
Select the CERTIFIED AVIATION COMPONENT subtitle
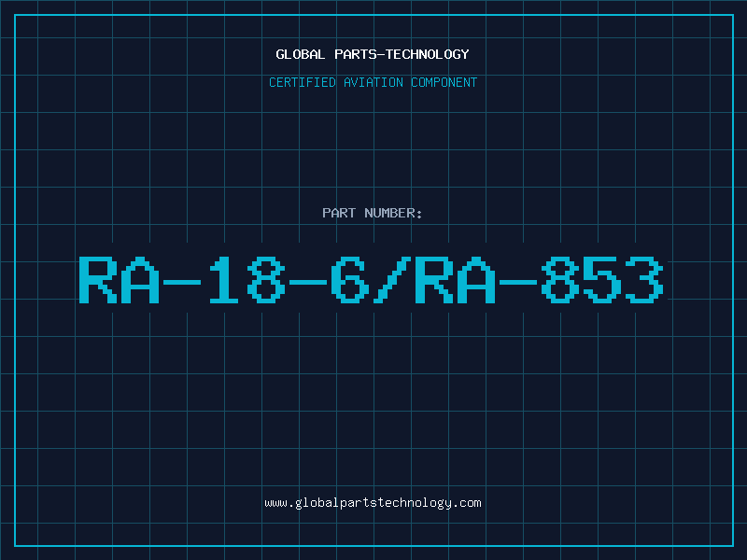[x=373, y=82]
